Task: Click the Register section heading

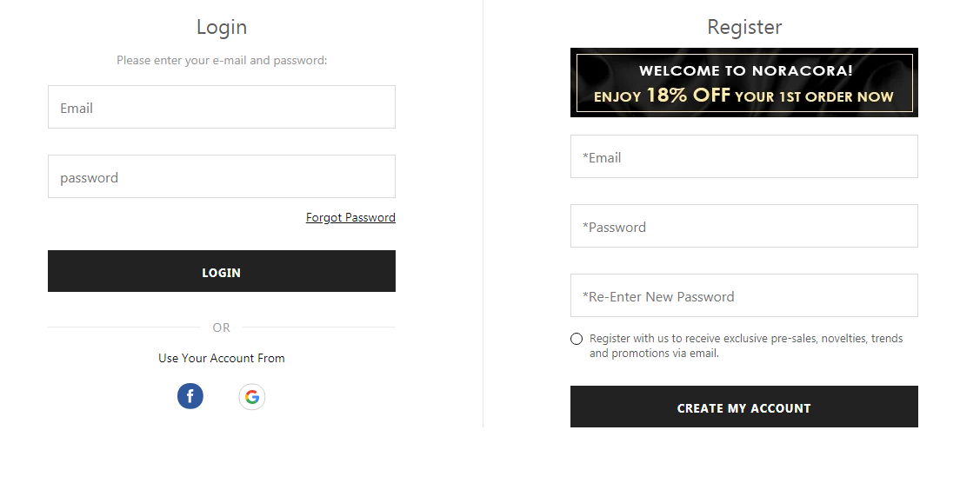Action: coord(744,27)
